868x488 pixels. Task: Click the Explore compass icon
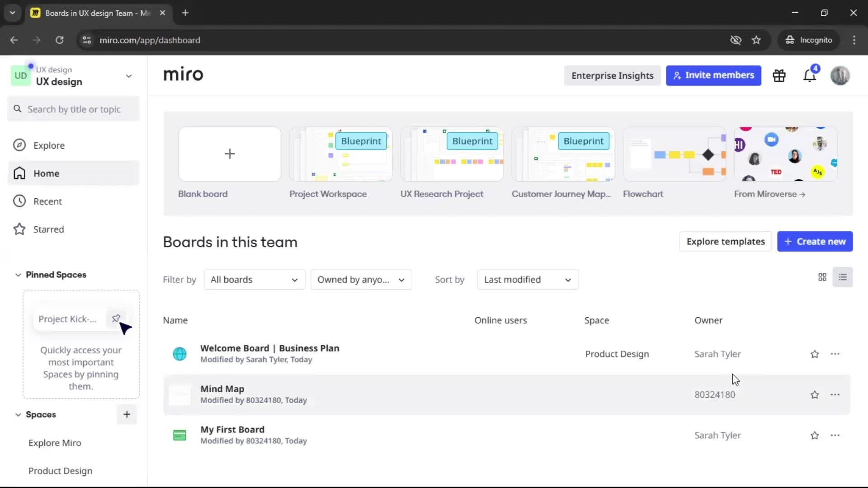(x=19, y=145)
